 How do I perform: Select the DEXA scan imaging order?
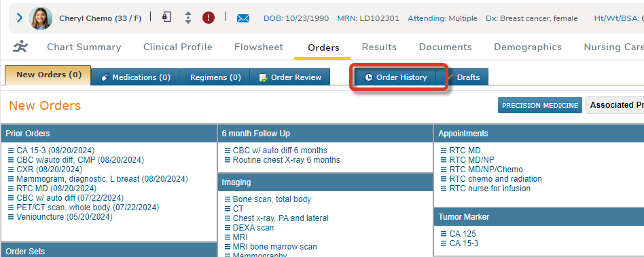(253, 228)
